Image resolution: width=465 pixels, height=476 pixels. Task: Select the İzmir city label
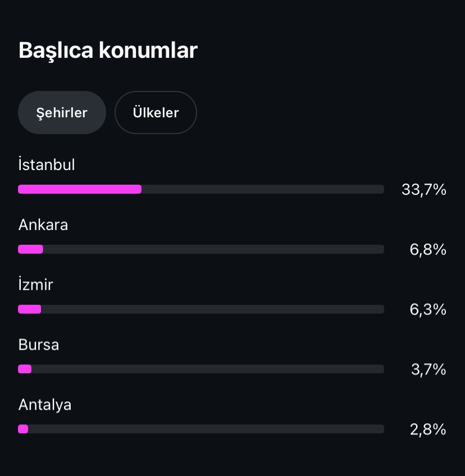pyautogui.click(x=35, y=284)
